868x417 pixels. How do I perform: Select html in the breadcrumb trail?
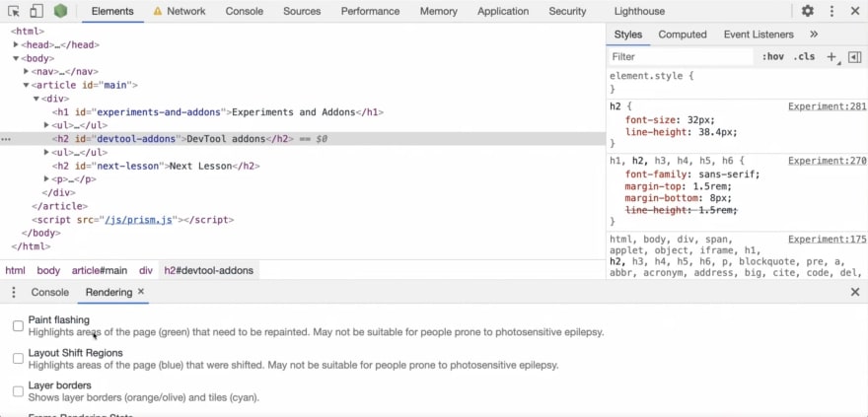coord(15,270)
